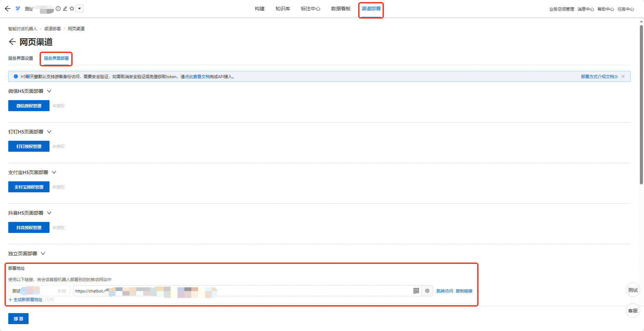Open 消息中心 in the header

point(586,9)
